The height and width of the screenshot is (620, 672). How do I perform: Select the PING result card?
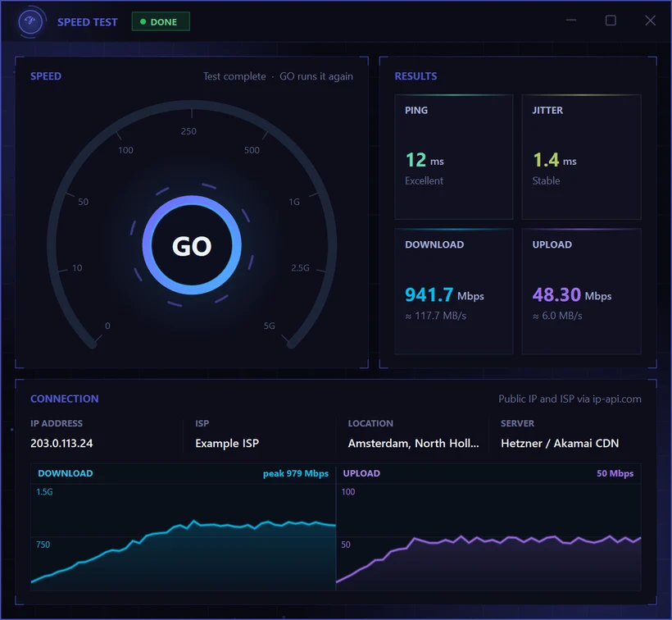[454, 157]
